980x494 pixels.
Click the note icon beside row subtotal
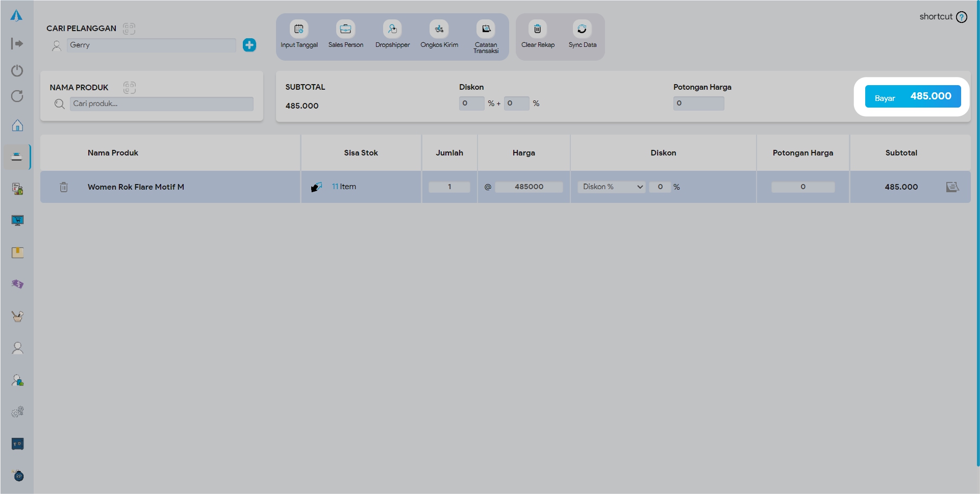tap(952, 187)
